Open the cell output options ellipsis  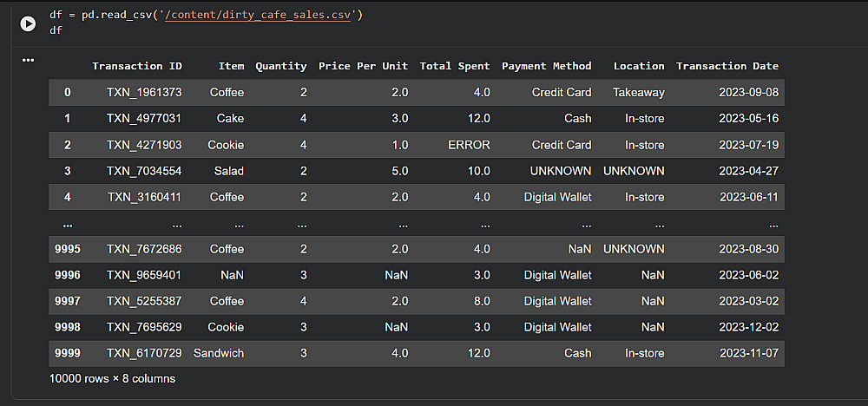pos(28,60)
